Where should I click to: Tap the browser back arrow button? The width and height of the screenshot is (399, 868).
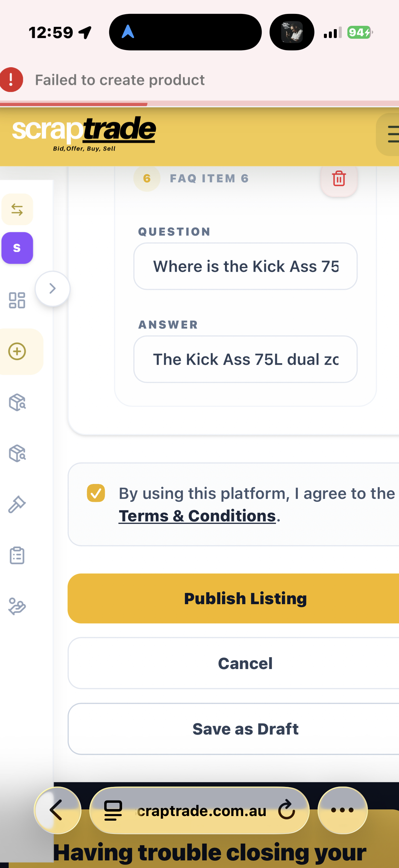pyautogui.click(x=58, y=810)
